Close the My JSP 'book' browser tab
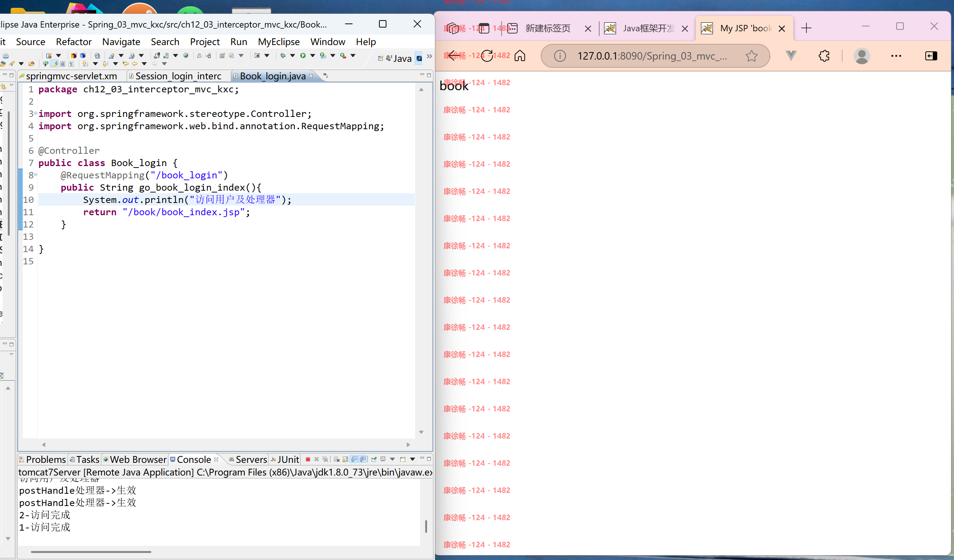This screenshot has height=560, width=954. (x=782, y=28)
